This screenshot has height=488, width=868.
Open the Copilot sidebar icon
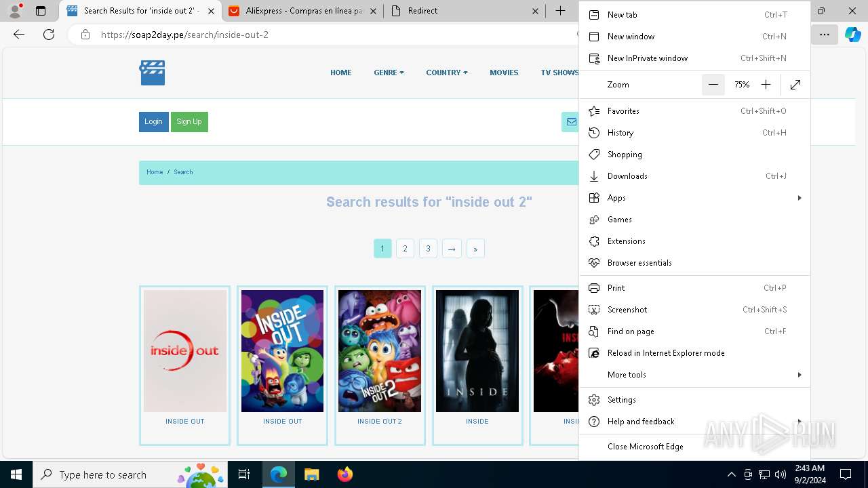click(853, 35)
